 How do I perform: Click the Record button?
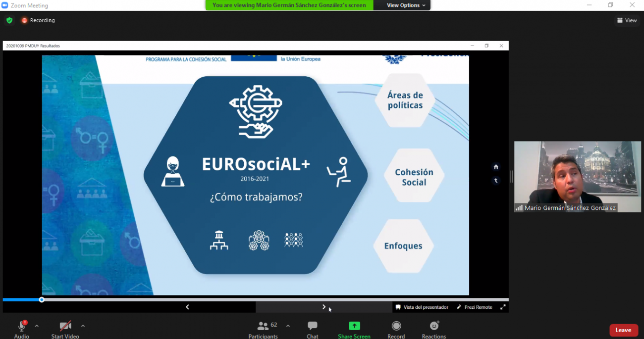pyautogui.click(x=396, y=329)
